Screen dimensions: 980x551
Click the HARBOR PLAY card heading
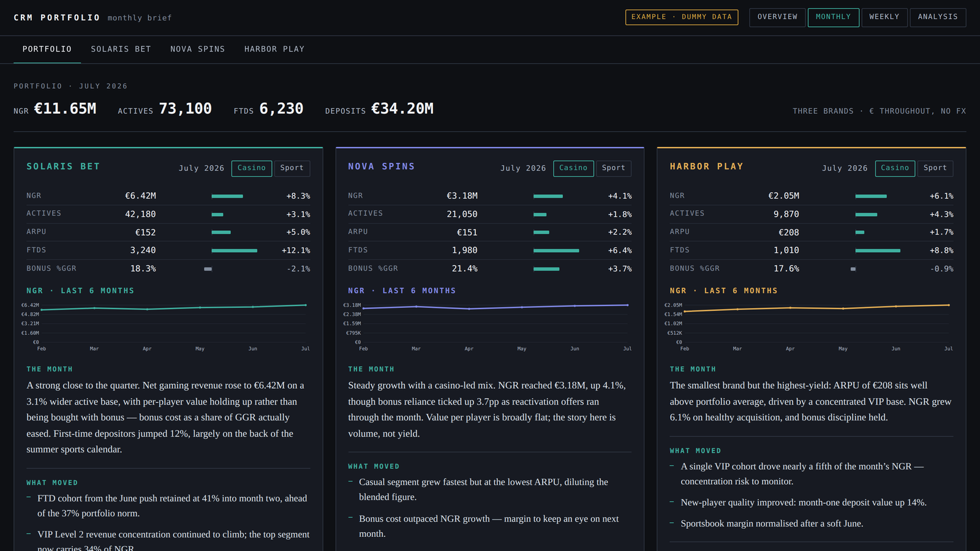706,167
